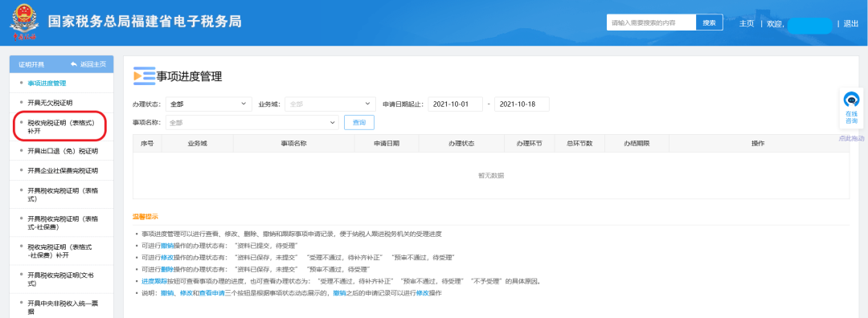Click 退出 to log out

[x=851, y=23]
